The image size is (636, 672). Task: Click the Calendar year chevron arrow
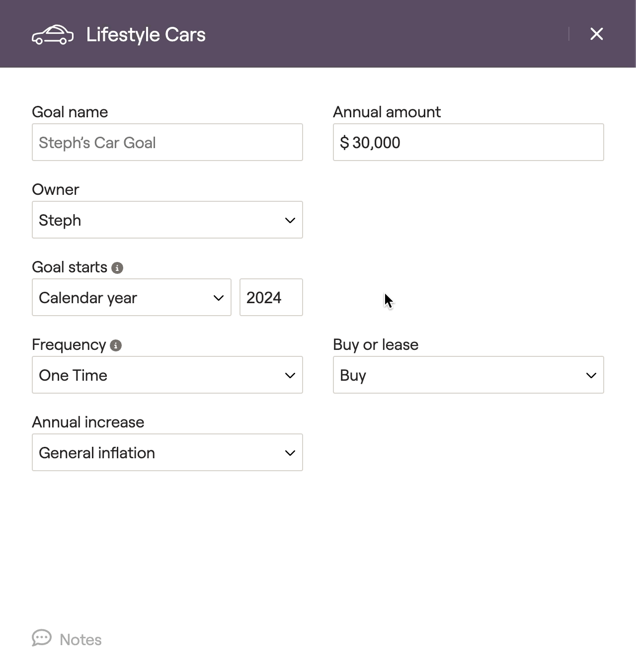219,298
